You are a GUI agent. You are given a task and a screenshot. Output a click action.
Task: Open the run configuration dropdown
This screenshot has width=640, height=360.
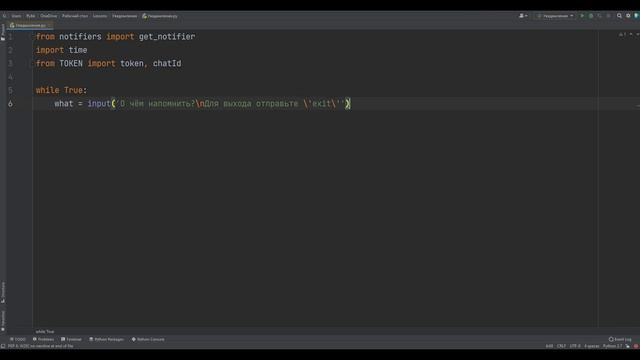[555, 16]
